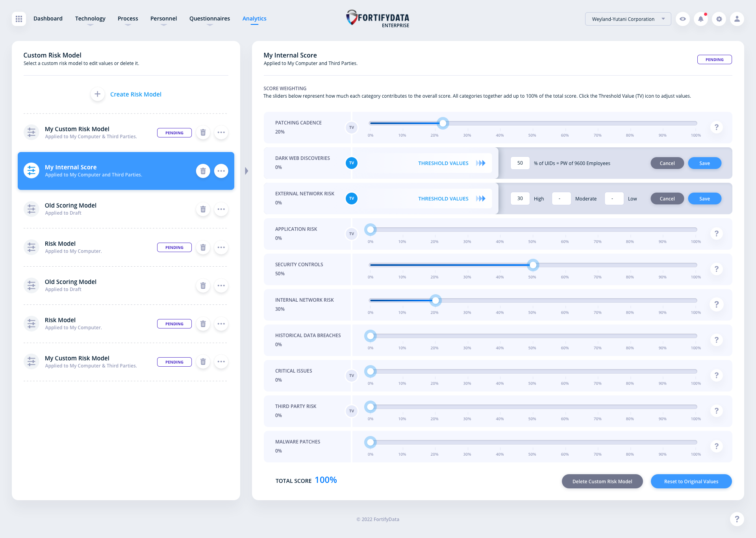Save the External Network Risk threshold
756x538 pixels.
point(704,199)
